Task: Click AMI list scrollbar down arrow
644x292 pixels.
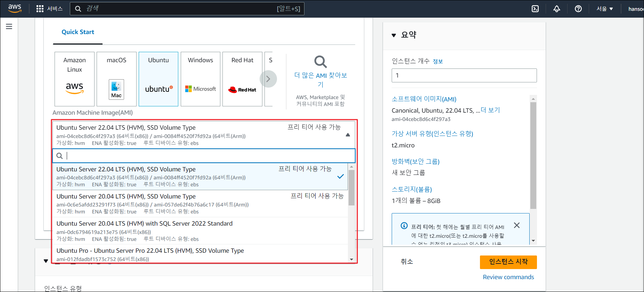Action: coord(351,259)
